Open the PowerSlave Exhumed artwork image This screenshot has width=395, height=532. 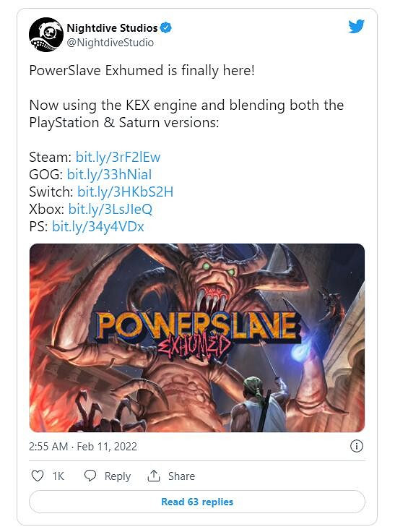point(197,338)
